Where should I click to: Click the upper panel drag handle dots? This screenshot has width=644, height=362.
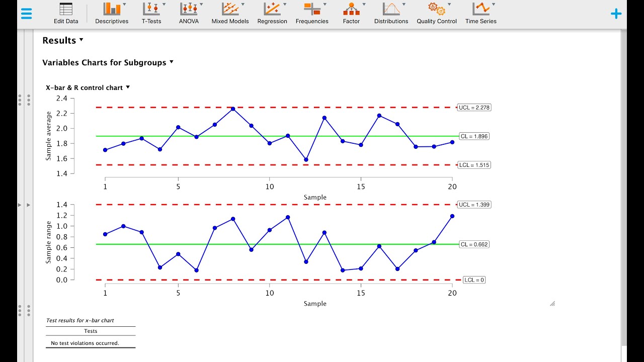pyautogui.click(x=24, y=100)
